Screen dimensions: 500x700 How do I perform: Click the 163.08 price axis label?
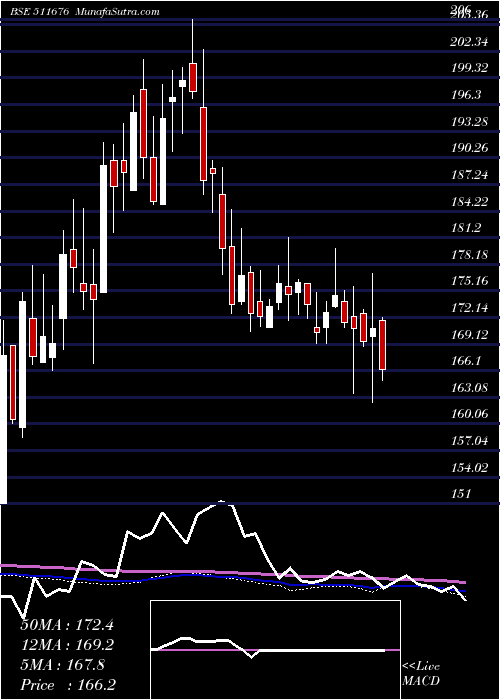click(x=469, y=388)
